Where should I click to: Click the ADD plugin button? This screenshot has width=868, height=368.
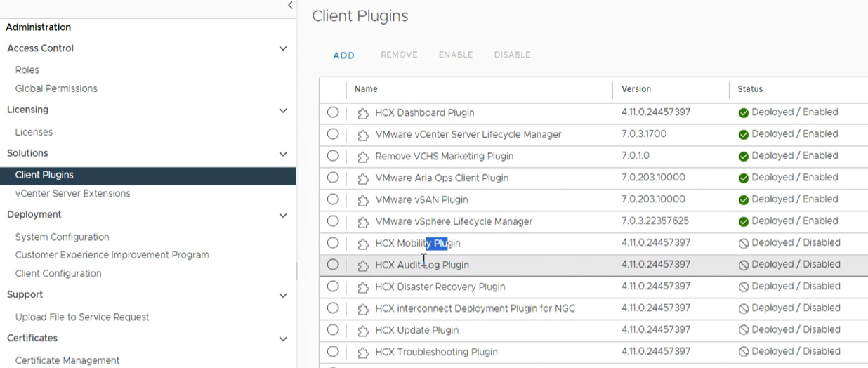pyautogui.click(x=343, y=55)
